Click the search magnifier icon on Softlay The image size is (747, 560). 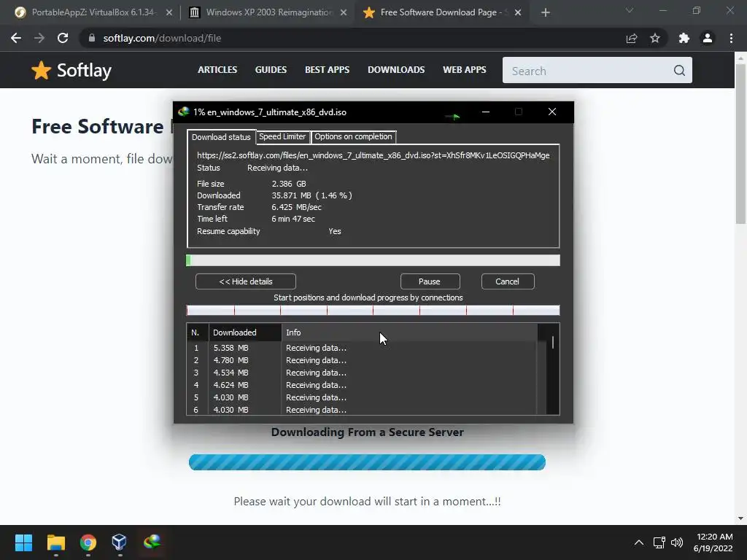pos(679,71)
